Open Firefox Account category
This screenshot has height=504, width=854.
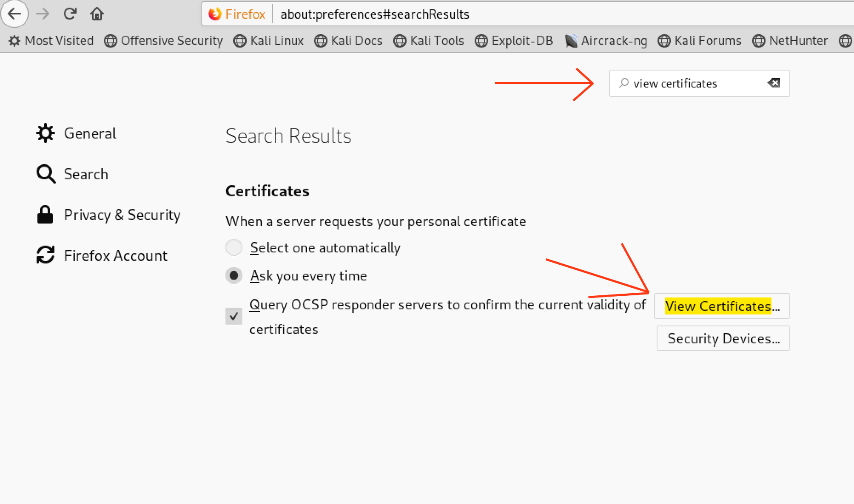click(x=102, y=256)
